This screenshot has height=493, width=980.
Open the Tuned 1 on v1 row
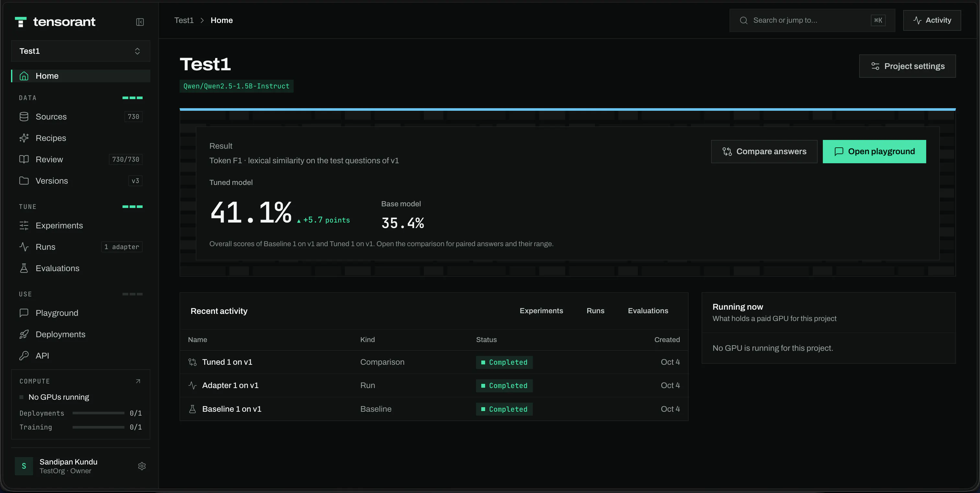click(434, 362)
